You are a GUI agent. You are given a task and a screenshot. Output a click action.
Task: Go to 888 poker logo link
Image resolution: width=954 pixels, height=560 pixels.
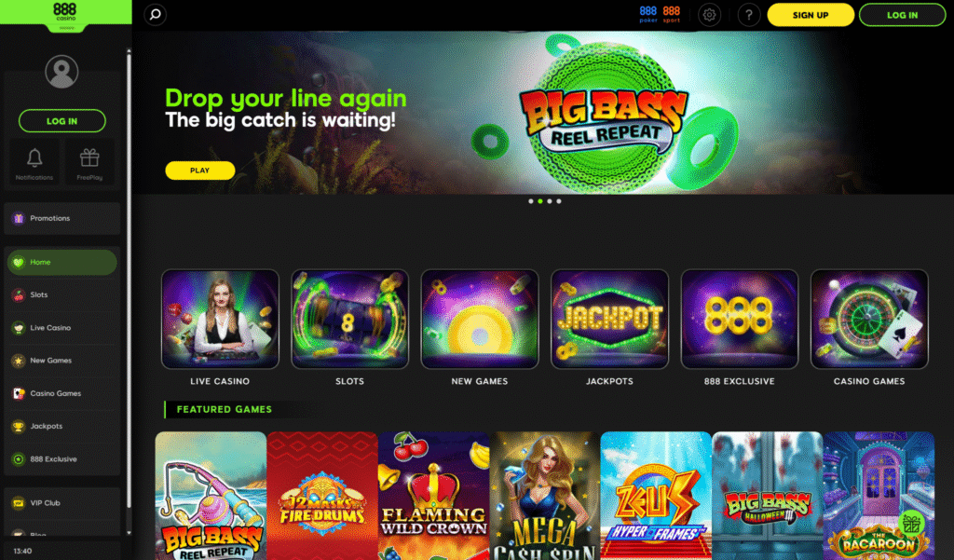pyautogui.click(x=648, y=15)
